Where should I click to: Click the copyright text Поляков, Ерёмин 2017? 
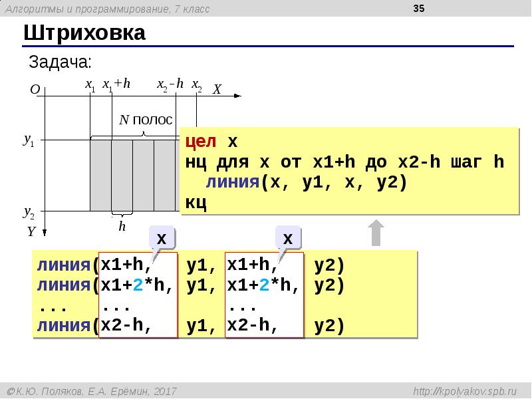tap(90, 392)
